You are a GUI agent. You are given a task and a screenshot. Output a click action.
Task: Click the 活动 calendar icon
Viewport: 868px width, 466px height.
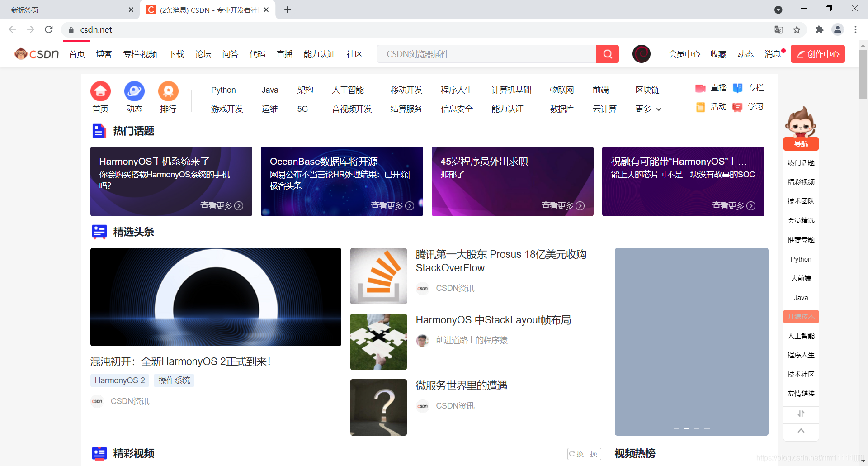pyautogui.click(x=700, y=107)
